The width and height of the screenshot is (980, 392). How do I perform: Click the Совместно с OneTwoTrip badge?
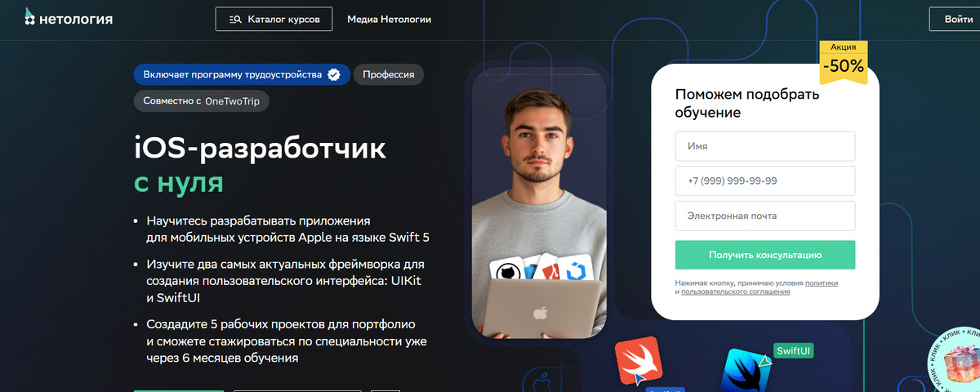coord(202,100)
